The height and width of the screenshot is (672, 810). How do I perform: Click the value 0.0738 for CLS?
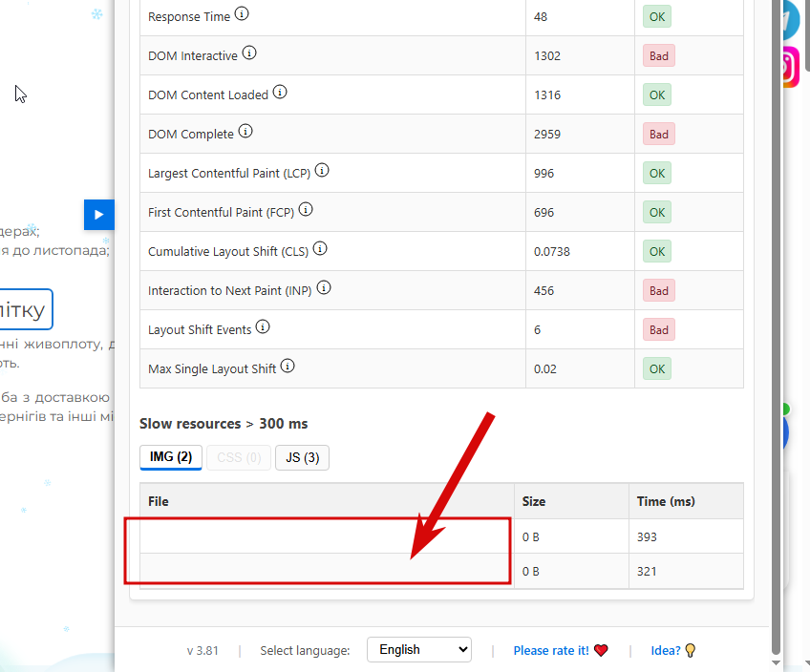coord(552,252)
